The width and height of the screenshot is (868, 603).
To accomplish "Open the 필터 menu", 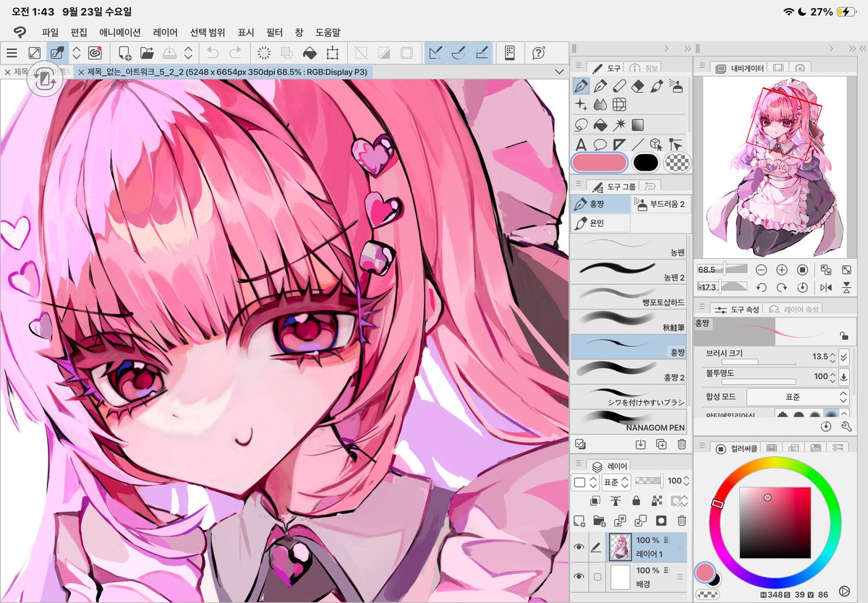I will coord(274,33).
